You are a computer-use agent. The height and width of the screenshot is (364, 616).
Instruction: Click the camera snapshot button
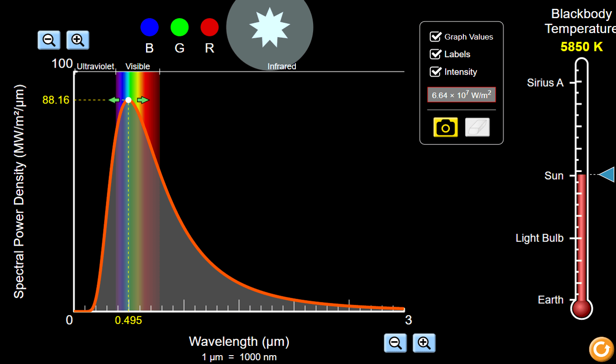(445, 127)
